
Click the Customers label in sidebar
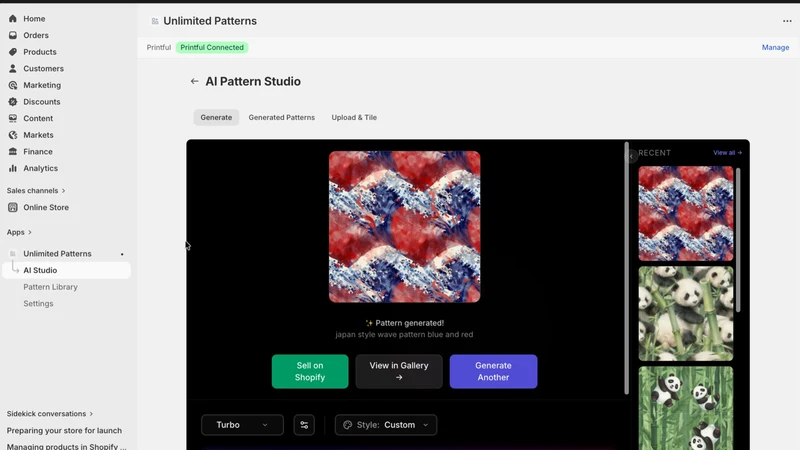[43, 68]
